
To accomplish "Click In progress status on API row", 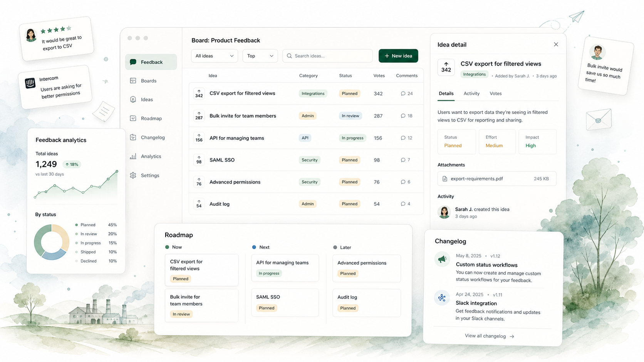I will point(352,138).
